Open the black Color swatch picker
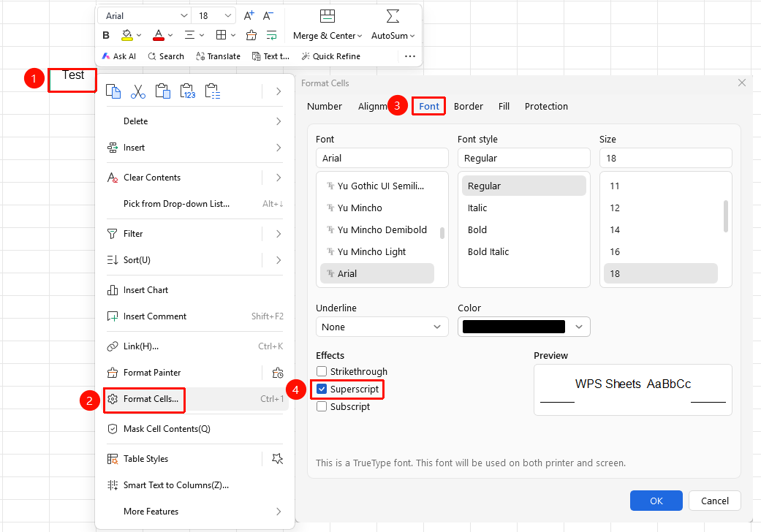 (x=523, y=327)
